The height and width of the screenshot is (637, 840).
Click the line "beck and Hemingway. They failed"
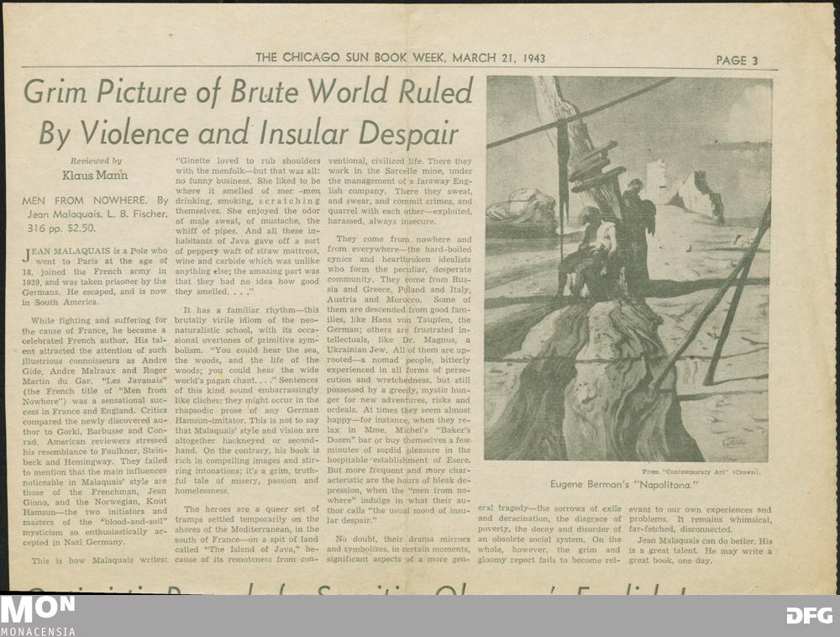point(95,461)
